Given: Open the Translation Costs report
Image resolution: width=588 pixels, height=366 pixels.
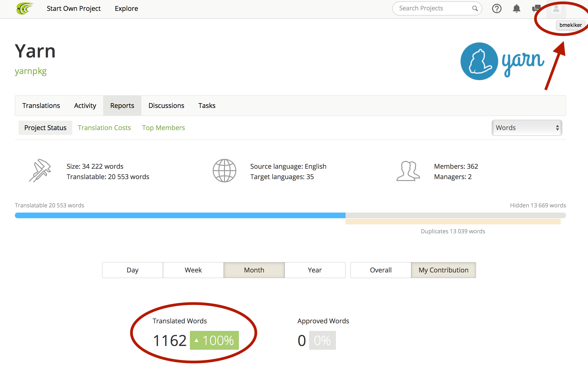Looking at the screenshot, I should (x=104, y=127).
